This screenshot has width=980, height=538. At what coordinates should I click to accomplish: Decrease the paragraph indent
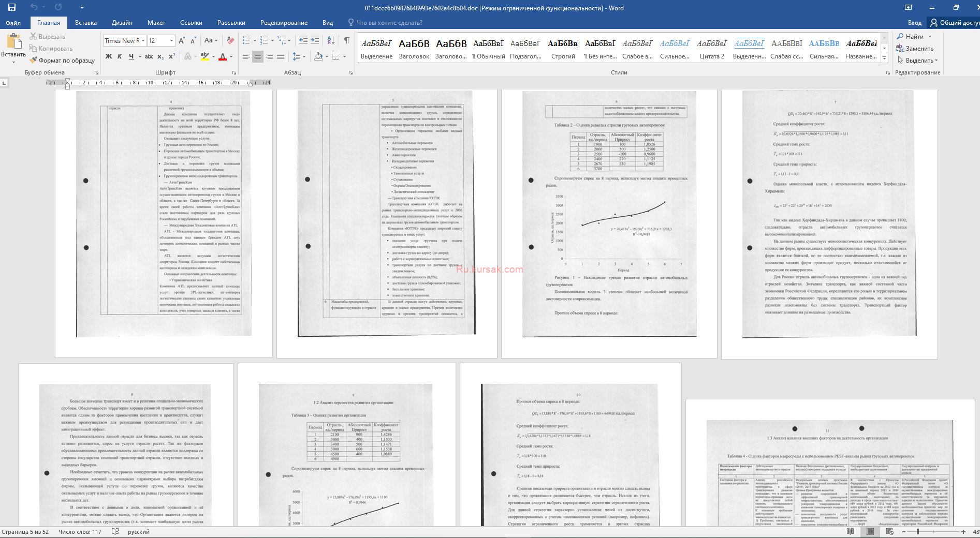(303, 40)
